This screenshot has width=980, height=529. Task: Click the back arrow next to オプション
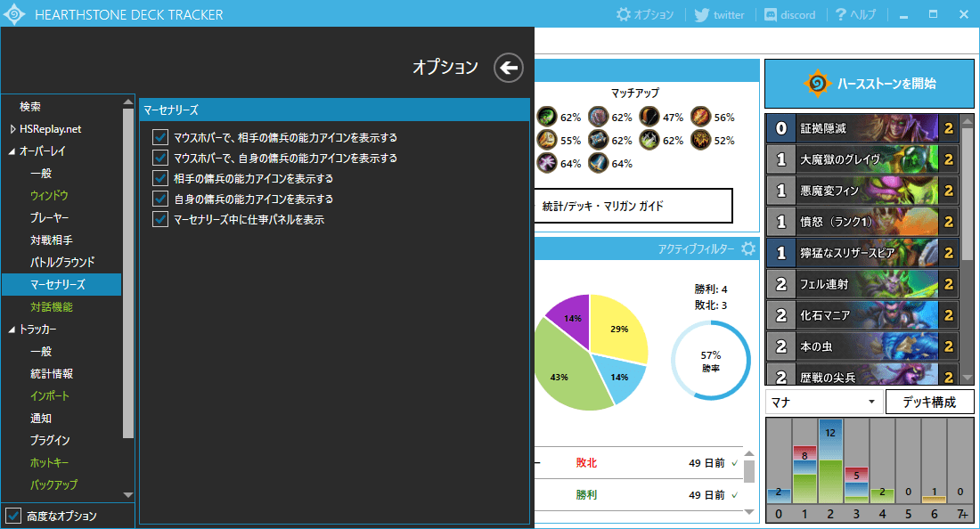click(x=508, y=68)
